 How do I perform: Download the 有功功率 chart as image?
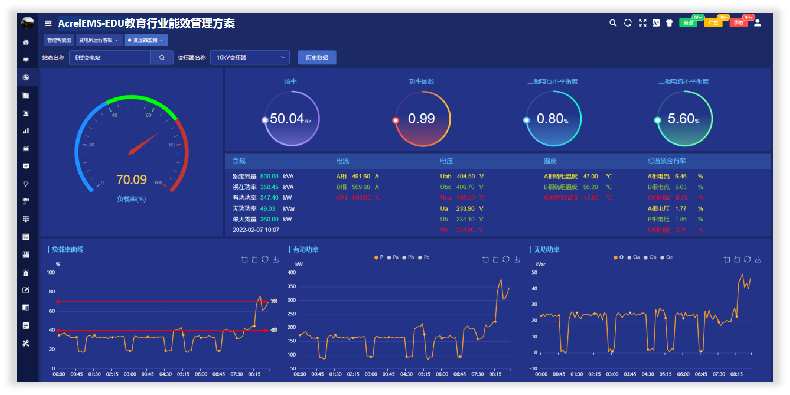[x=517, y=259]
